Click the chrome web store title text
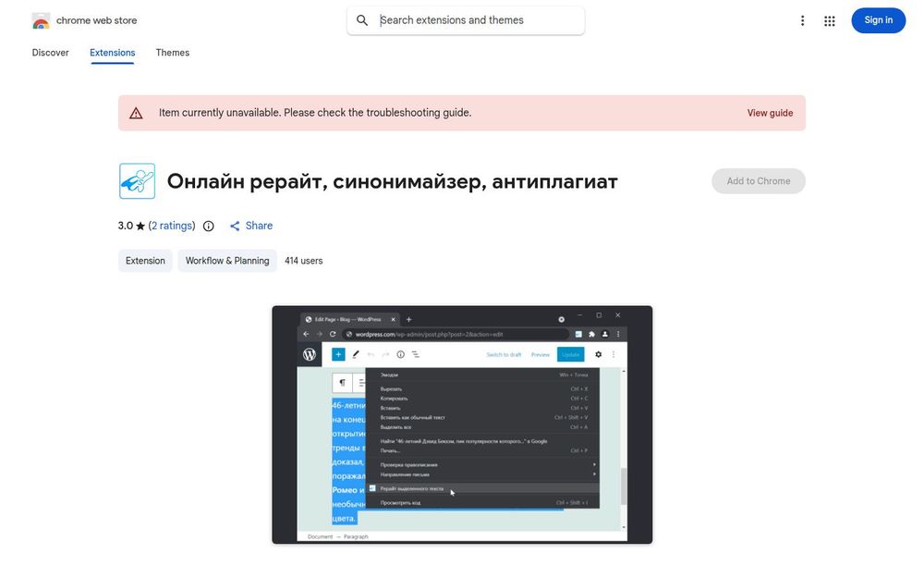Screen dimensions: 924x578 97,20
